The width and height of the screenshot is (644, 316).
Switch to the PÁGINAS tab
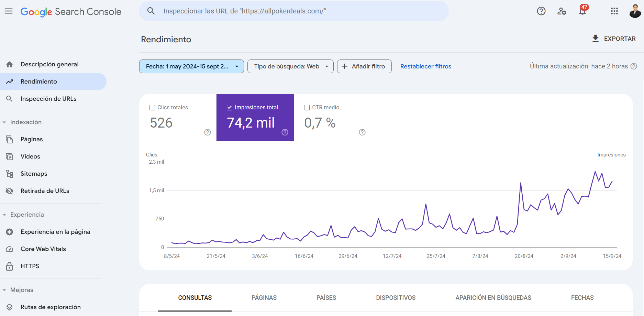click(264, 297)
